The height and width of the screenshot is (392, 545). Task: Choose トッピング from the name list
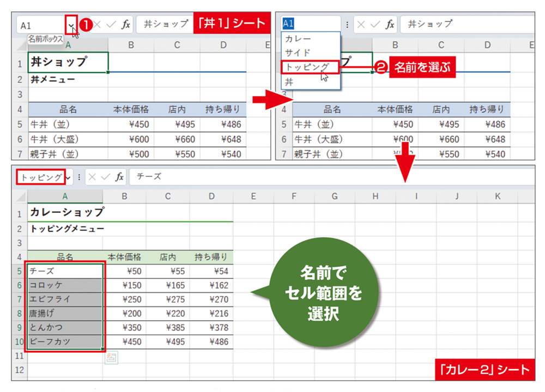(x=307, y=67)
